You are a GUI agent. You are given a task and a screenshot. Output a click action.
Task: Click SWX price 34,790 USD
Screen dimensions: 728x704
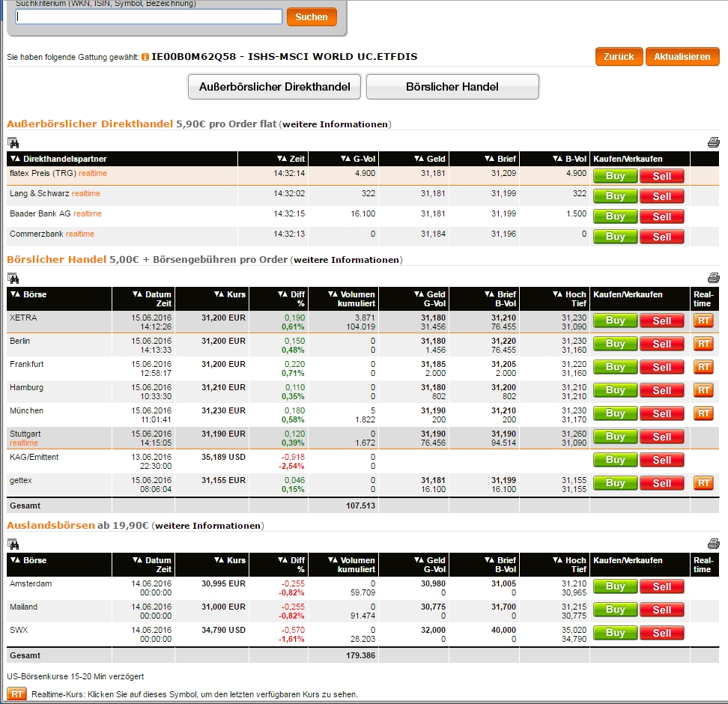coord(223,630)
